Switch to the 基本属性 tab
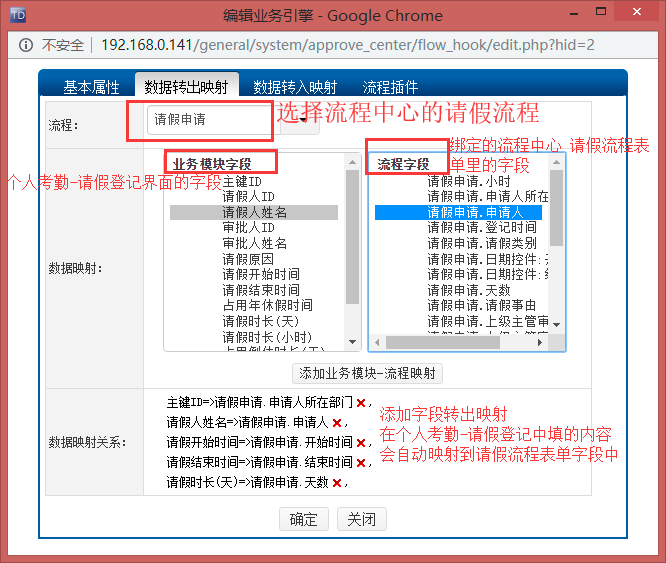 click(91, 87)
